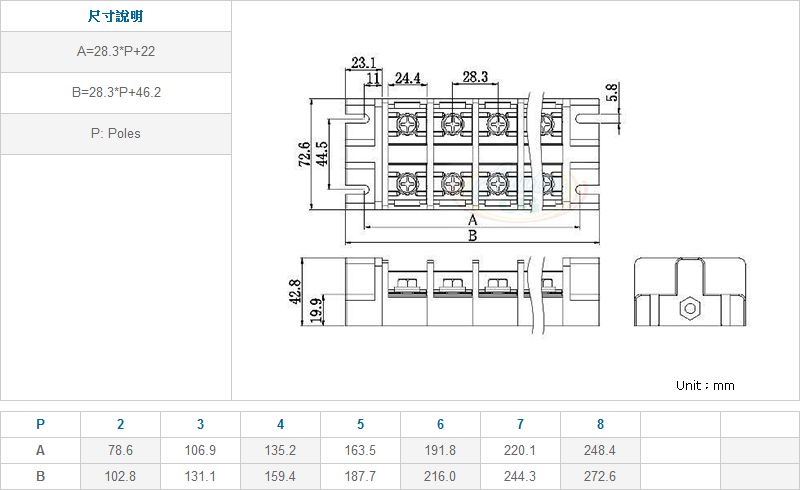Click the Unit: mm label
The width and height of the screenshot is (800, 490).
(705, 385)
